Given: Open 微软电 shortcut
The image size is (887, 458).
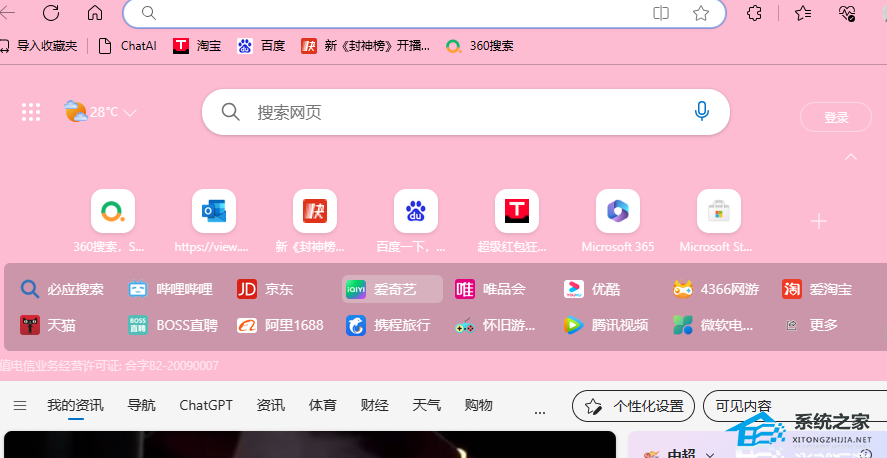Looking at the screenshot, I should pos(713,325).
